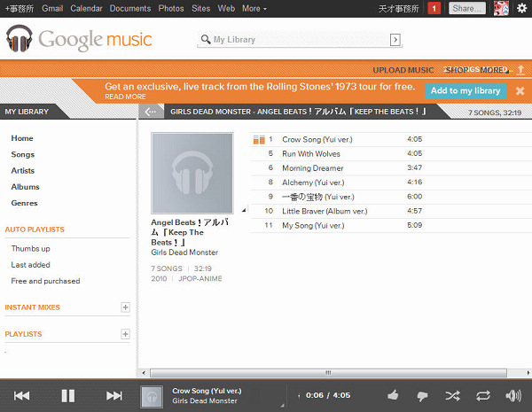Click Add to my library button
Screen dimensions: 532x412
[465, 91]
